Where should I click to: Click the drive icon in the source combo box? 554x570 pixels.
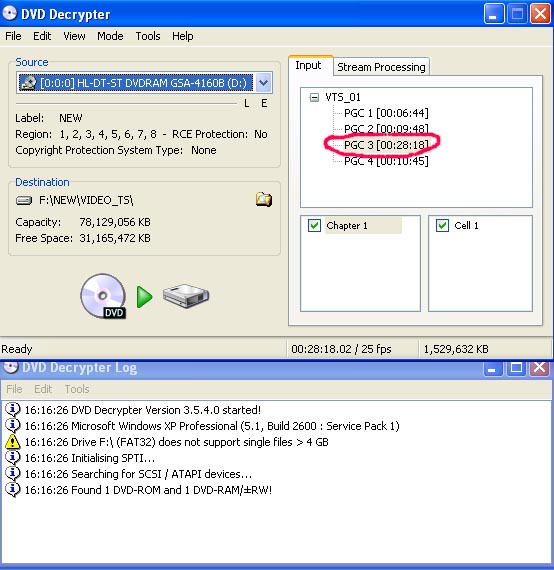[28, 83]
